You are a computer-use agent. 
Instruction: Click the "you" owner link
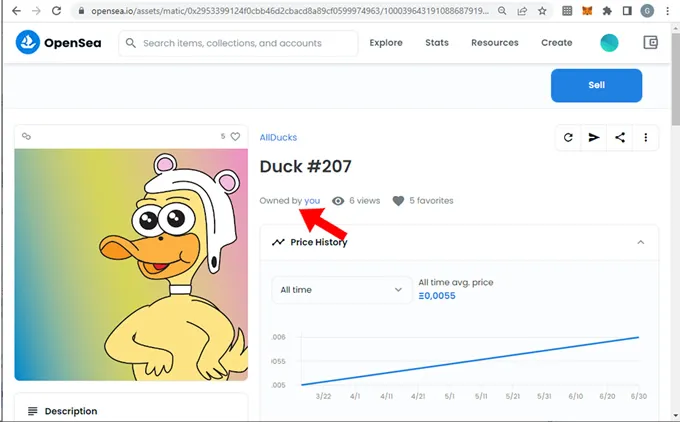click(x=312, y=201)
